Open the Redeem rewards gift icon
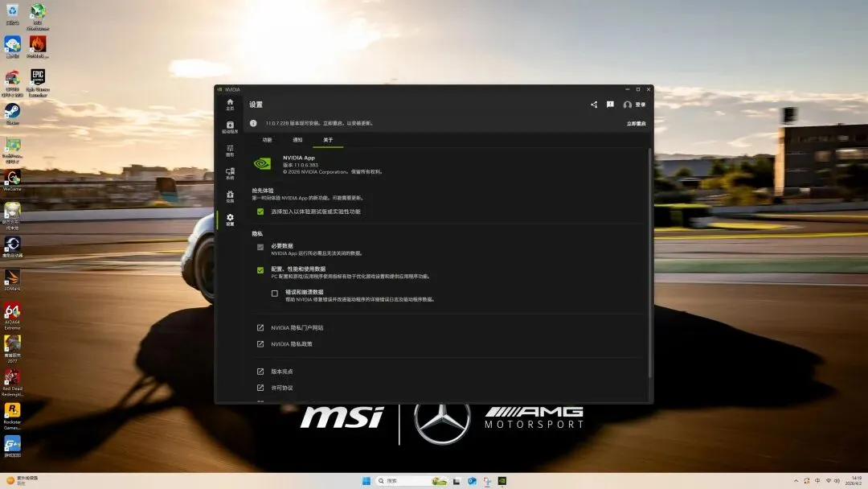This screenshot has width=868, height=489. (x=230, y=196)
